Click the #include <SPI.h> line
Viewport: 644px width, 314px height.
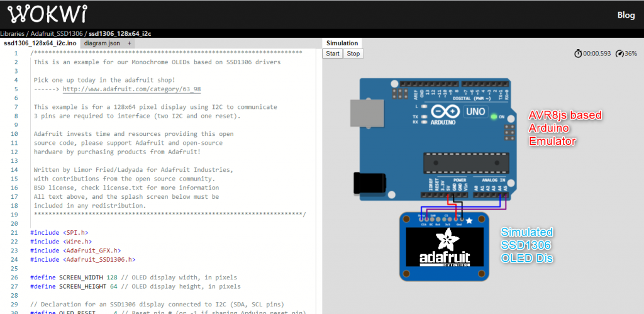(59, 233)
